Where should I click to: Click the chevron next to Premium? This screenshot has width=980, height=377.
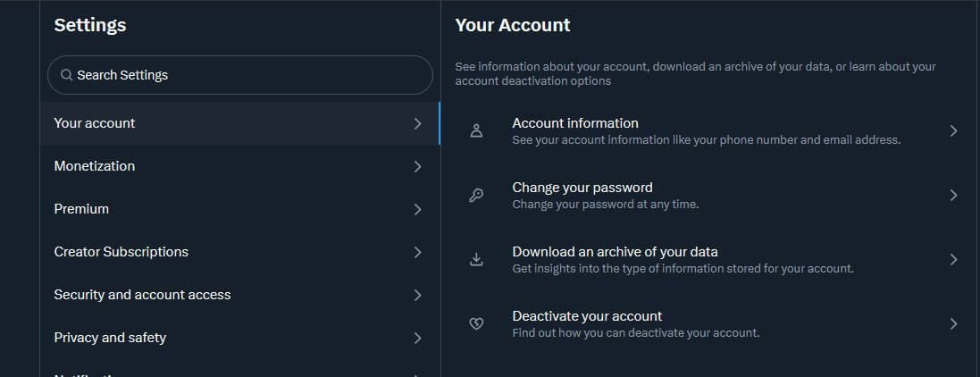click(417, 209)
